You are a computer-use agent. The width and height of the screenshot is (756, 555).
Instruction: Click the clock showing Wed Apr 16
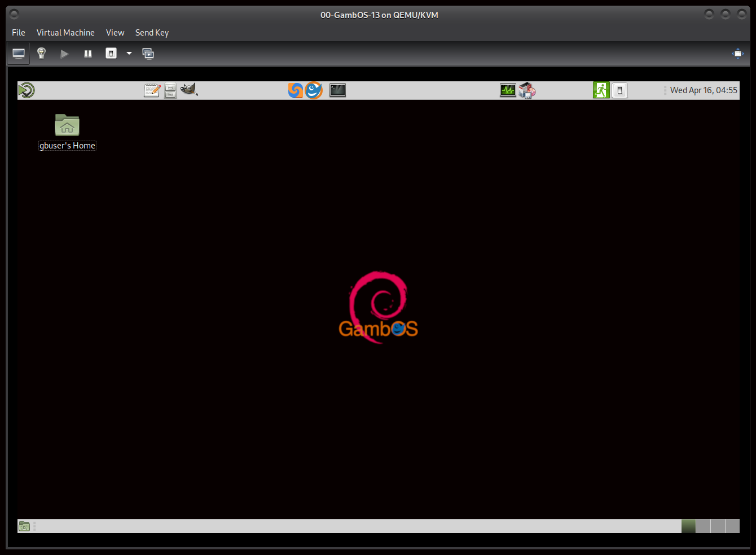point(703,90)
